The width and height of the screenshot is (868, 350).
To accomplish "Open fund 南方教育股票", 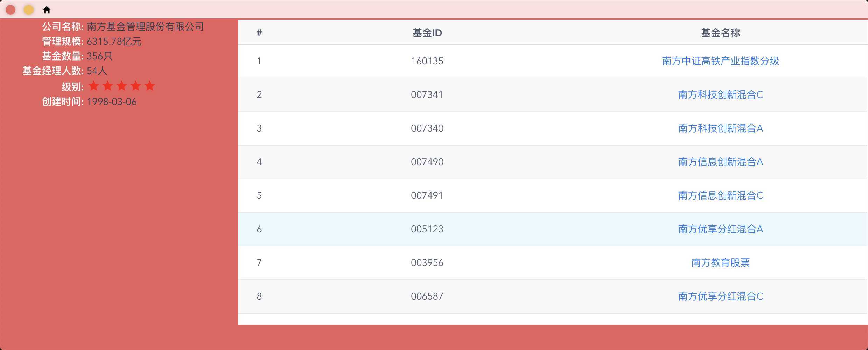I will point(721,263).
